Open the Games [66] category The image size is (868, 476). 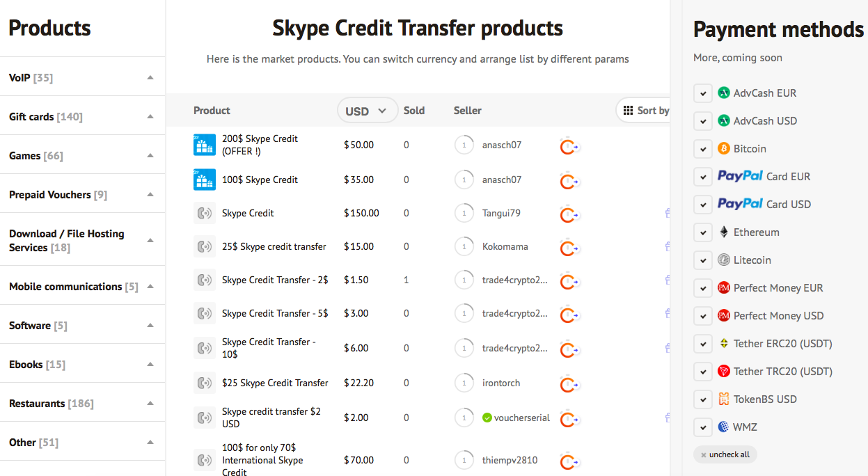click(x=35, y=156)
